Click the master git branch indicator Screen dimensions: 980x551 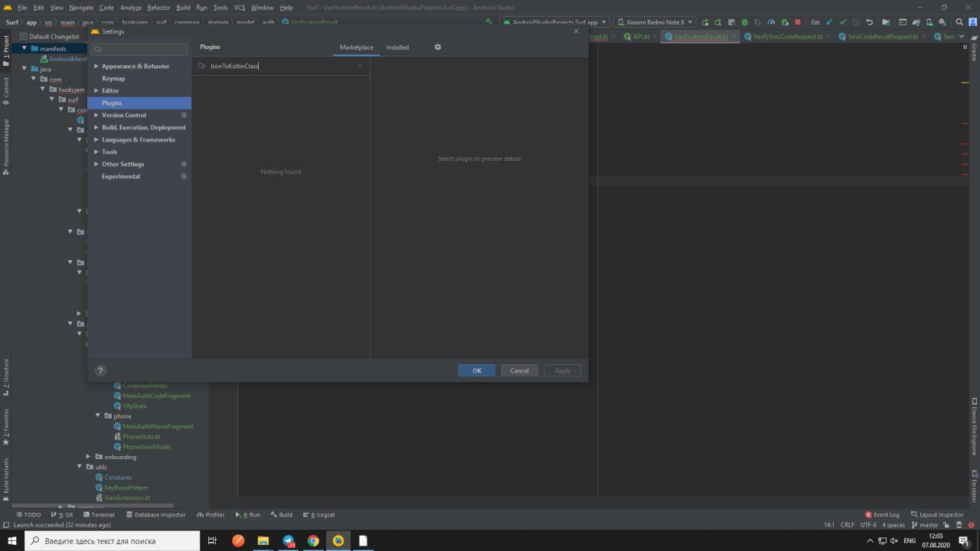pos(925,525)
